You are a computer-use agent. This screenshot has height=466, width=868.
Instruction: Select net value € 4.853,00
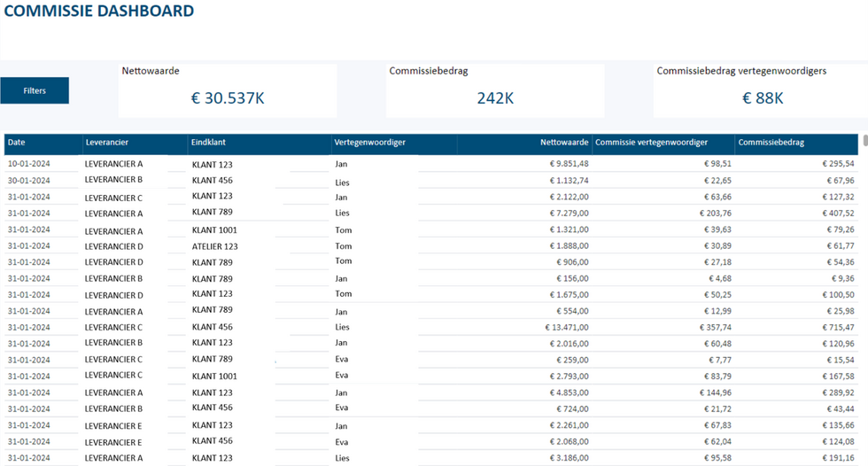pyautogui.click(x=569, y=393)
